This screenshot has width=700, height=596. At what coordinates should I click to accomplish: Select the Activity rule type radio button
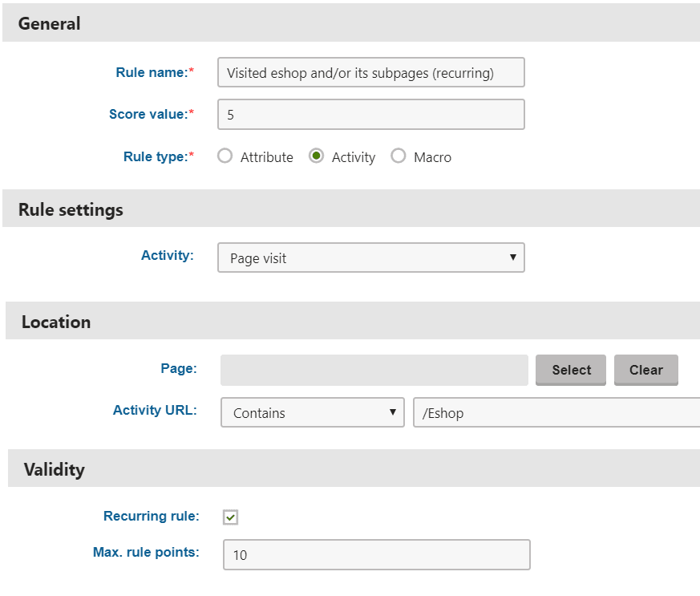[316, 156]
